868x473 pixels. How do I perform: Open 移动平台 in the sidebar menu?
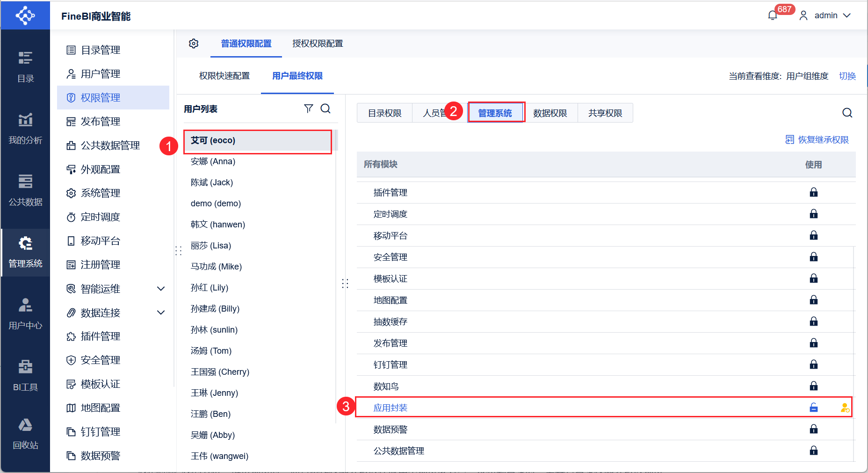point(113,241)
